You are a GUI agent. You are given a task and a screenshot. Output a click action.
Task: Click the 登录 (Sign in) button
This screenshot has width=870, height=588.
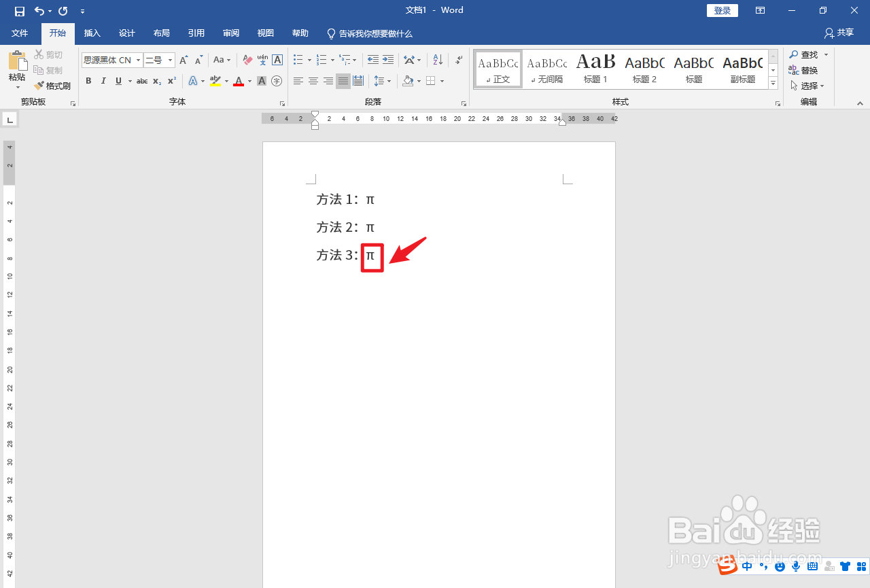pyautogui.click(x=723, y=10)
